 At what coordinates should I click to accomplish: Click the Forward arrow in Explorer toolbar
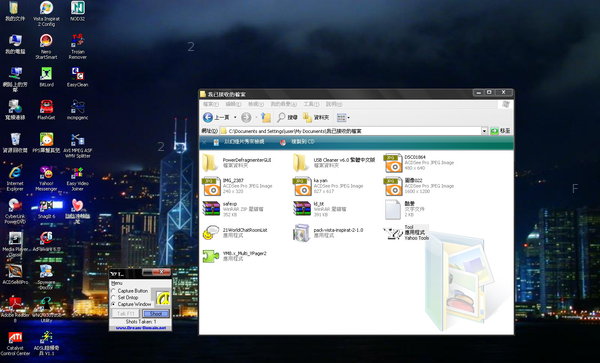[246, 117]
